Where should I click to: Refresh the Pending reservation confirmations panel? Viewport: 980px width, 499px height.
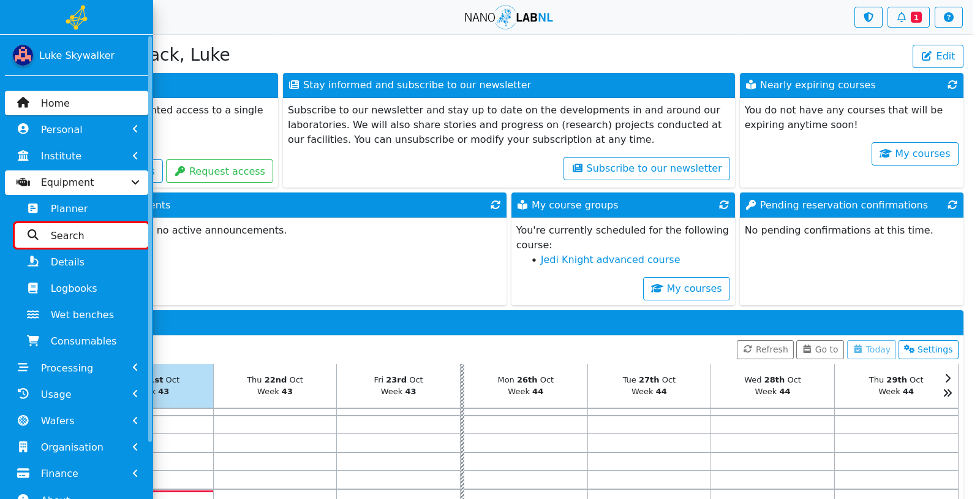point(952,205)
